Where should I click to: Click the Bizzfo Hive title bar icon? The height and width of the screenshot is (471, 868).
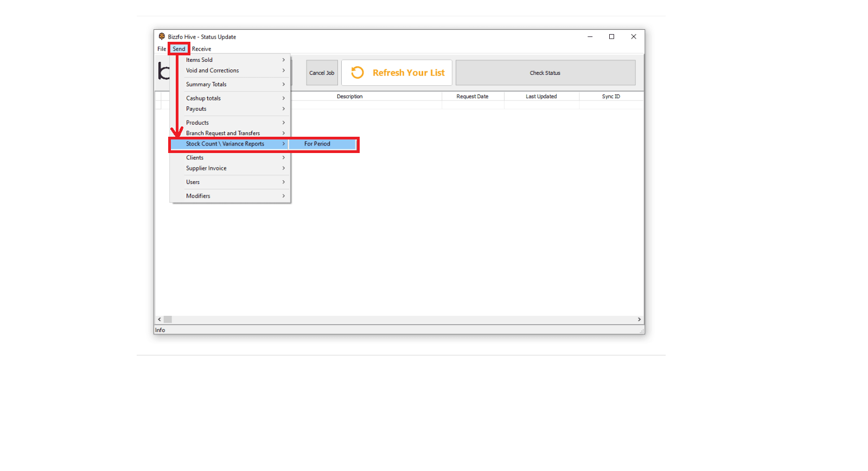(x=162, y=36)
